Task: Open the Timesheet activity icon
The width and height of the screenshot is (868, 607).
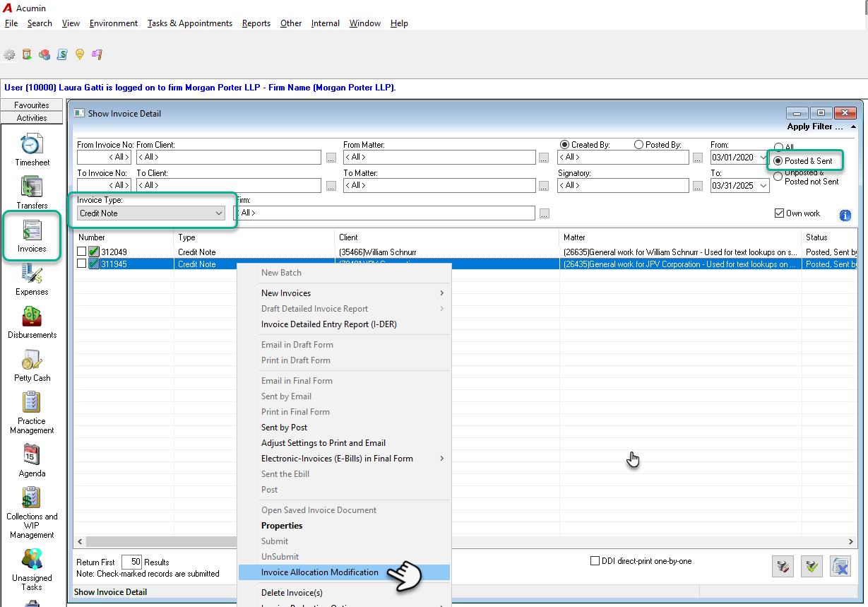Action: pyautogui.click(x=32, y=145)
